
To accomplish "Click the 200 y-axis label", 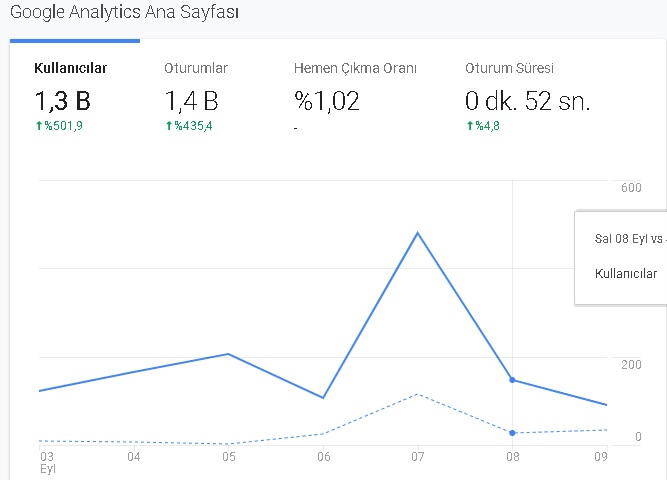I will 631,365.
